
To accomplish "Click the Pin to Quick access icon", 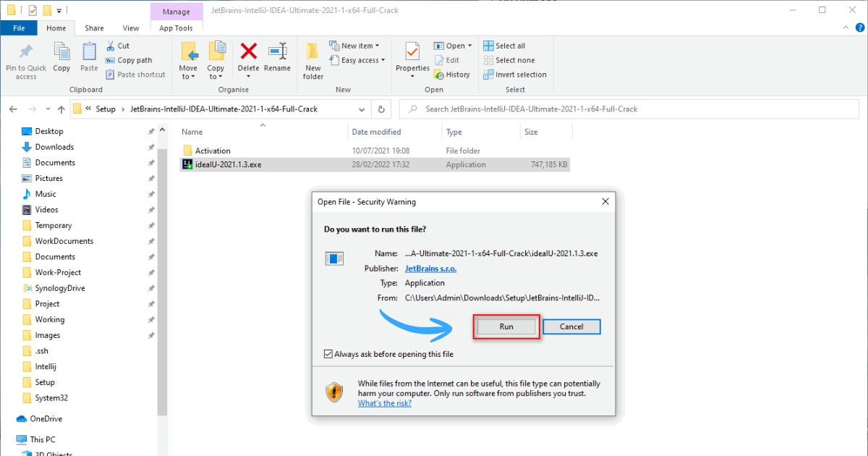I will 26,52.
